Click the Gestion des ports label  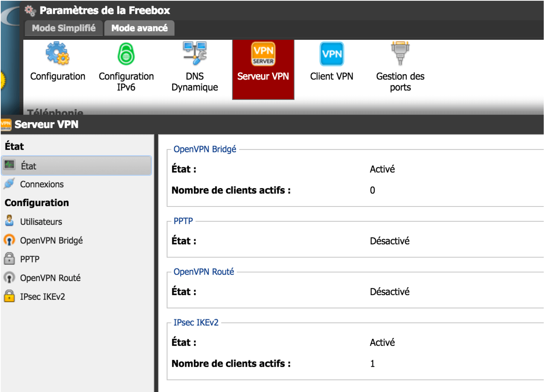400,82
